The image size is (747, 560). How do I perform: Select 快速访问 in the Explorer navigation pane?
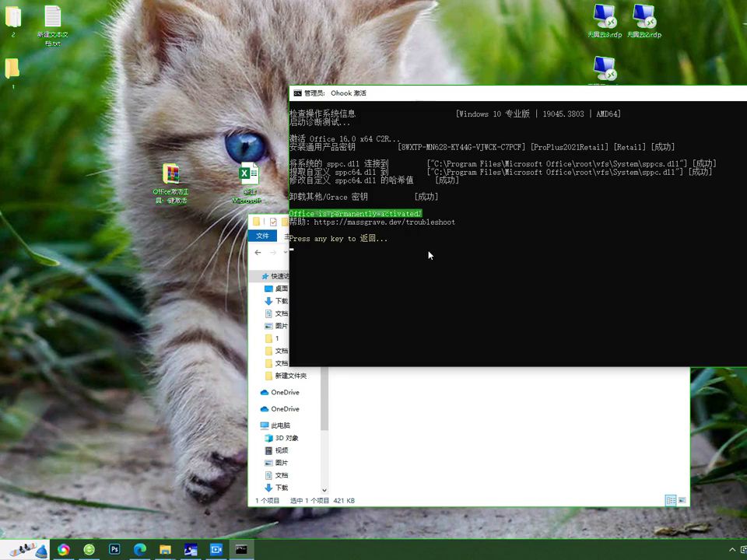coord(275,276)
